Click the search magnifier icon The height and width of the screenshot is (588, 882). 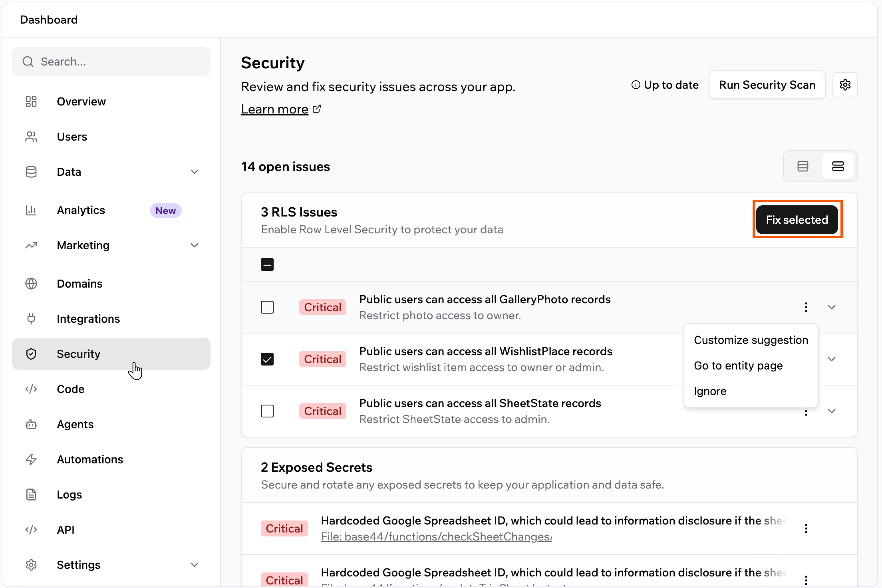pyautogui.click(x=28, y=62)
